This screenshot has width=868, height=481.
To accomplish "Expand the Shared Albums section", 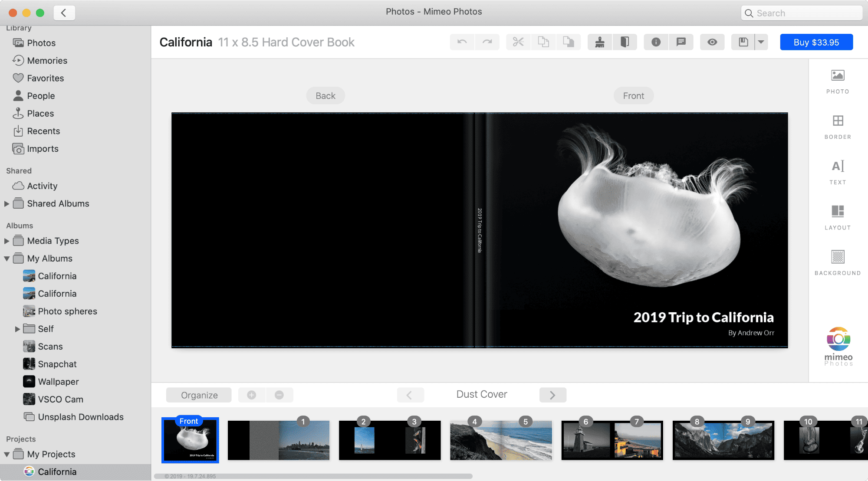I will [x=7, y=203].
